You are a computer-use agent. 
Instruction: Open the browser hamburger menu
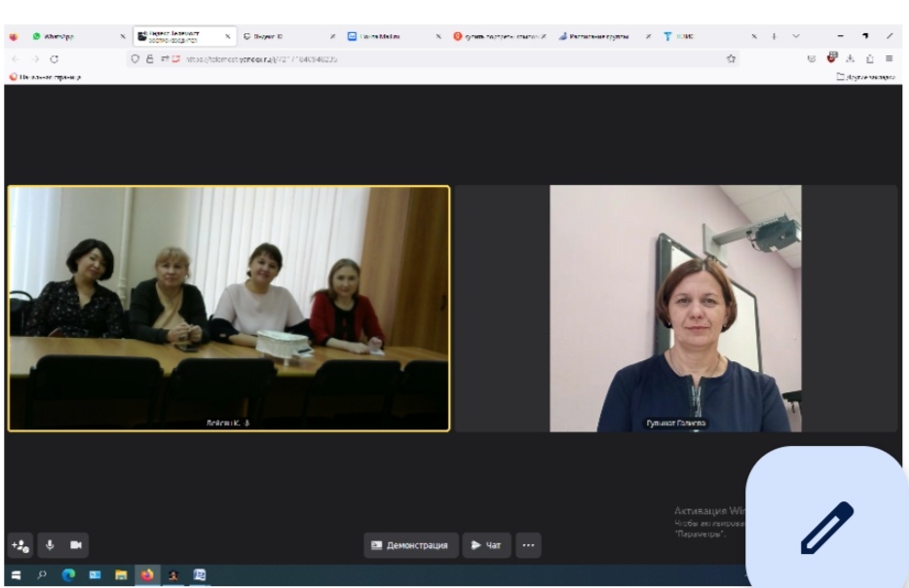(889, 58)
